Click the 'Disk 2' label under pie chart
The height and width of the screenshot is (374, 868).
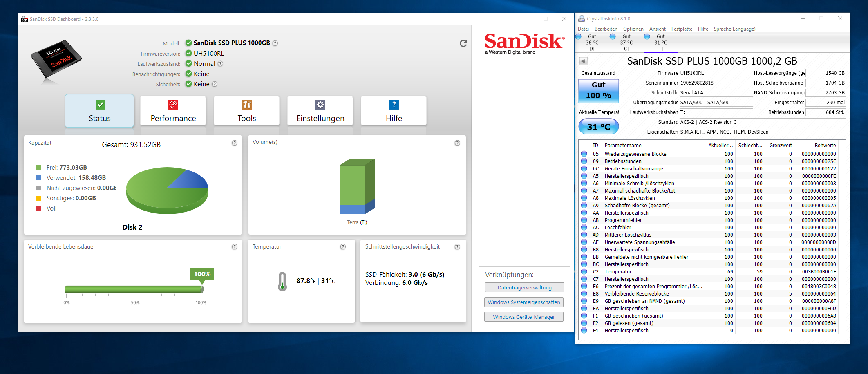pos(132,227)
